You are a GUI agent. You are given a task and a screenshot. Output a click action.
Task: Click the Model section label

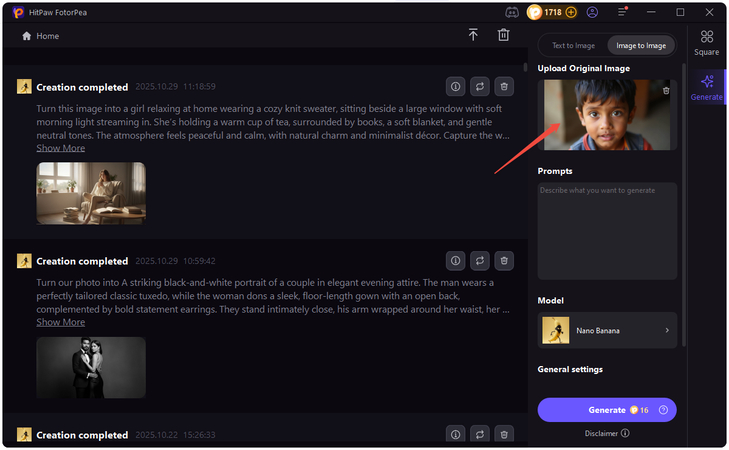[550, 301]
